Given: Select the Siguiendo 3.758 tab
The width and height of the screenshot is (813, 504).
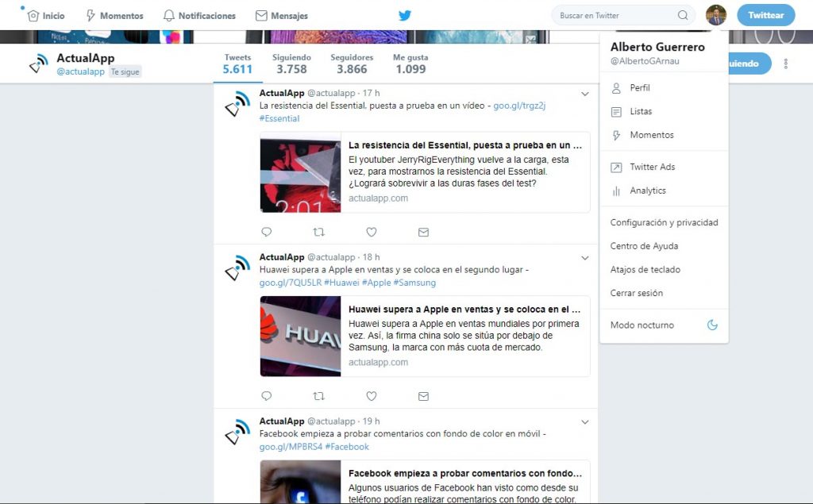Looking at the screenshot, I should tap(291, 63).
